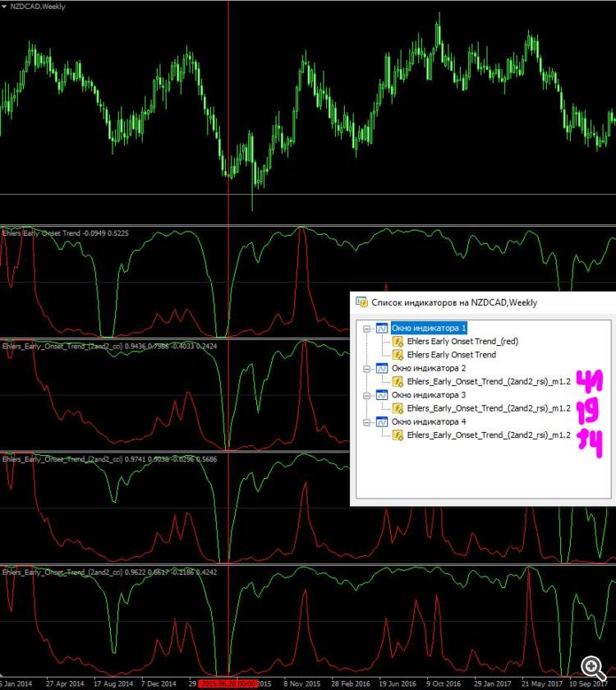Click the 10 Sep 2017 time axis label
Image resolution: width=616 pixels, height=690 pixels.
588,683
